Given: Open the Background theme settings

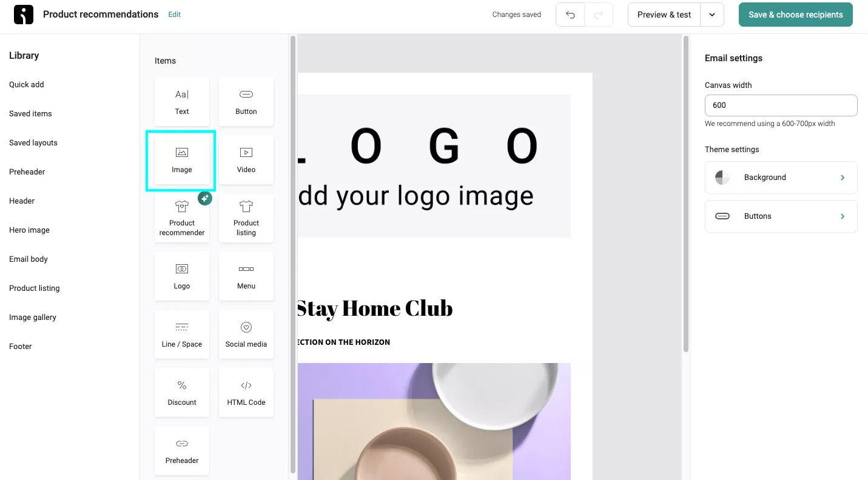Looking at the screenshot, I should (x=781, y=177).
